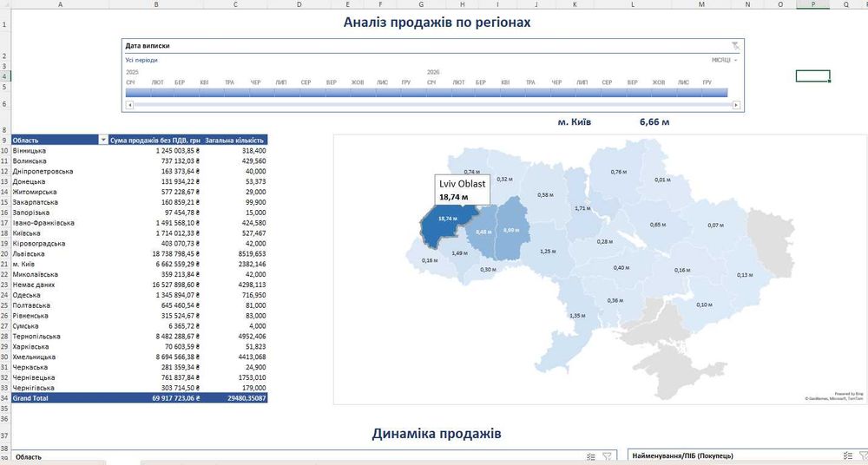
Task: Select row header 9
Action: [x=4, y=141]
